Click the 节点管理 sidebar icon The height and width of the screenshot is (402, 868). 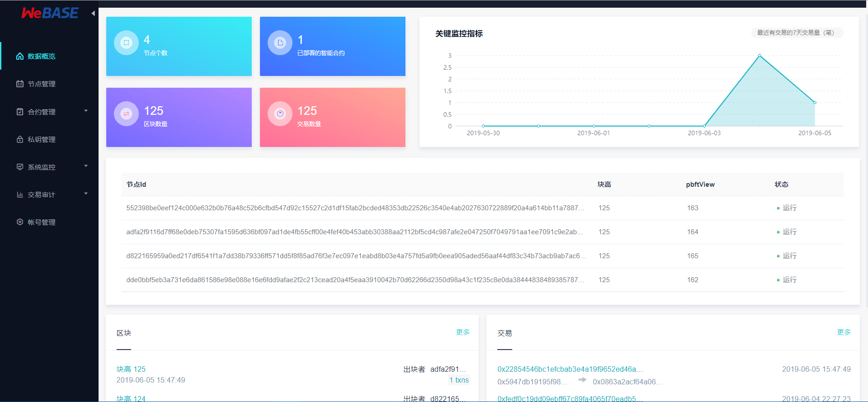click(20, 84)
